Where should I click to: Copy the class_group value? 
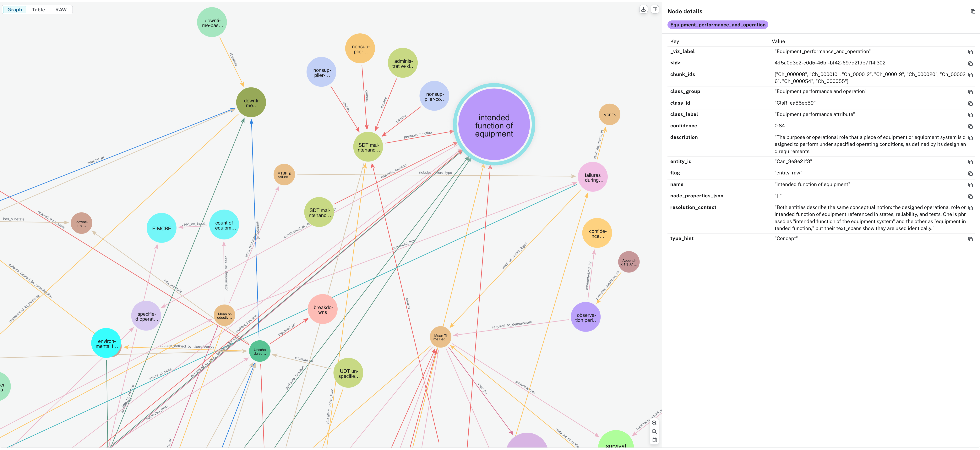pos(970,92)
